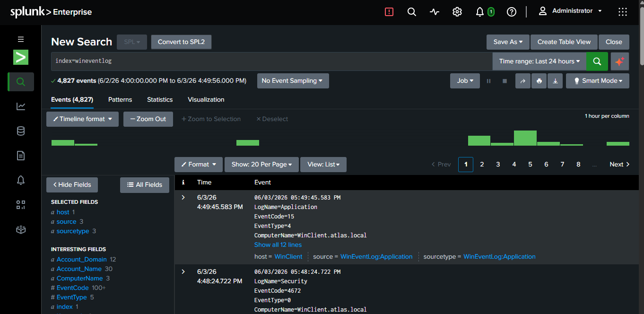Switch to Statistics tab
Viewport: 644px width, 314px height.
tap(160, 100)
